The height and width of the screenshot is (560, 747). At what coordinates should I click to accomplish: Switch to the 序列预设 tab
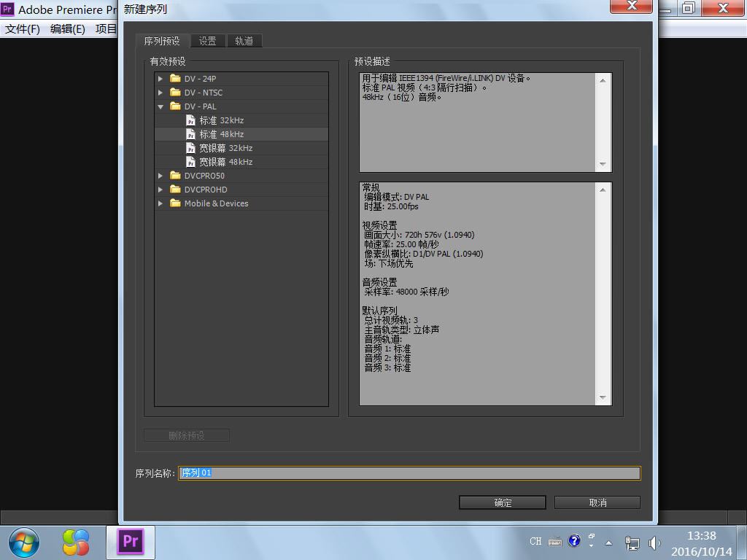click(162, 41)
